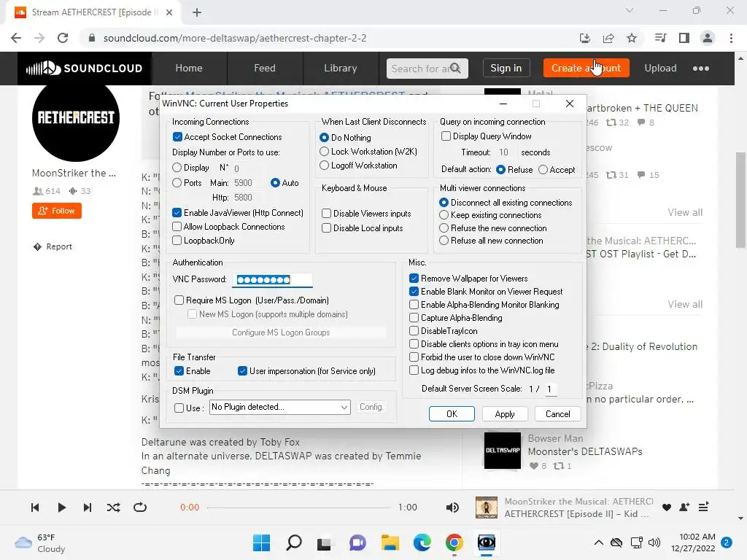Toggle shuffle in the player bar
This screenshot has width=747, height=560.
113,507
